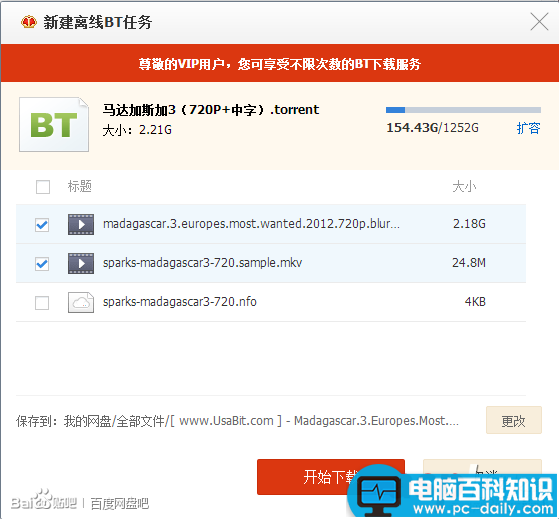The width and height of the screenshot is (559, 519).
Task: Toggle the select-all checkbox beside 标题
Action: [x=43, y=187]
